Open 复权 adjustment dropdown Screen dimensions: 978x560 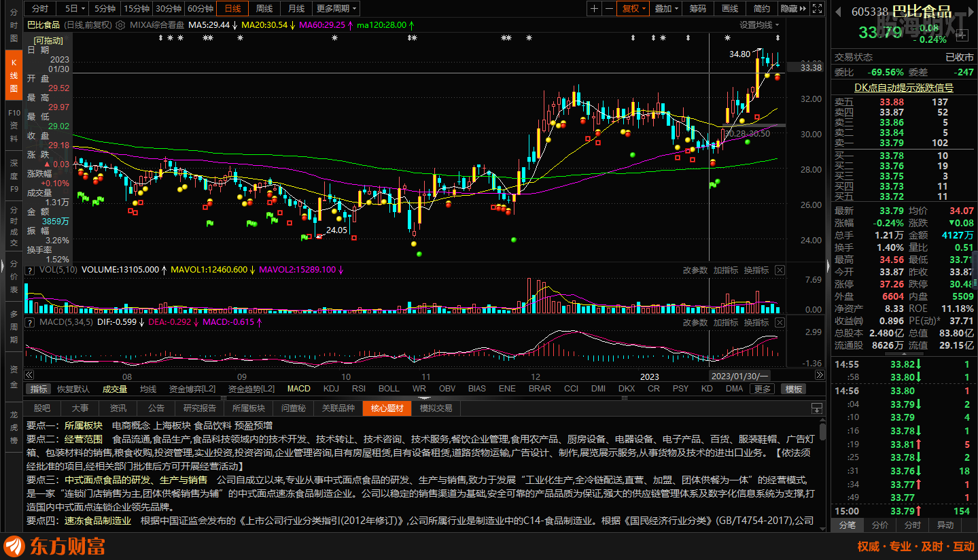tap(634, 9)
